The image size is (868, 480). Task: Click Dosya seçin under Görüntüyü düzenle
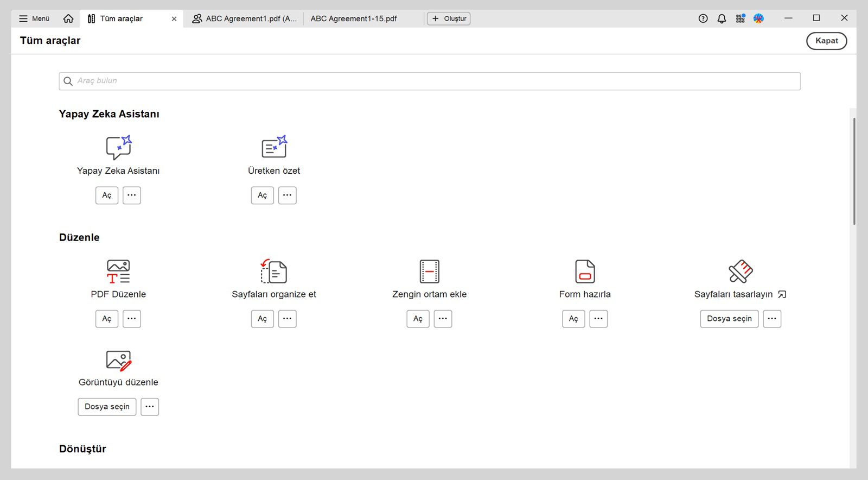pyautogui.click(x=107, y=407)
